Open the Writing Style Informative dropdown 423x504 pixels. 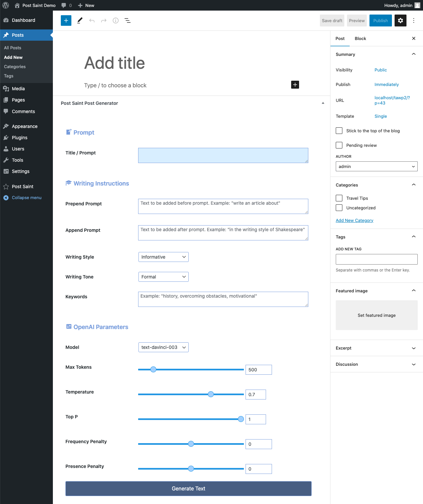[x=164, y=257]
